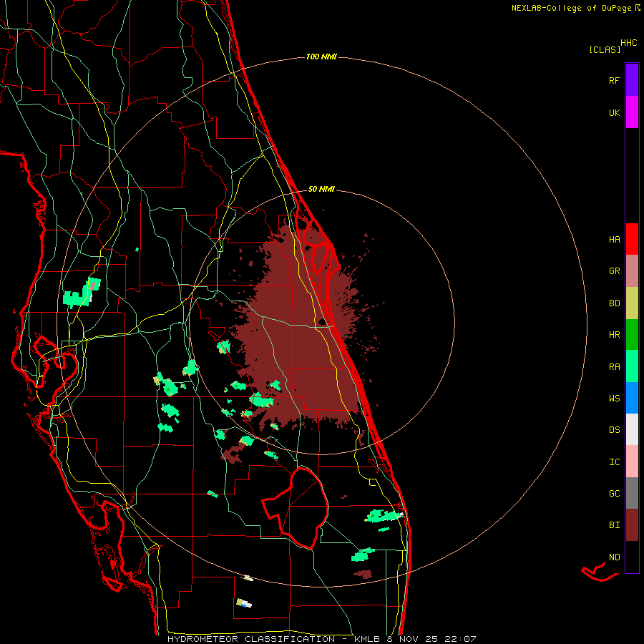Select the ND legend label

[x=614, y=557]
